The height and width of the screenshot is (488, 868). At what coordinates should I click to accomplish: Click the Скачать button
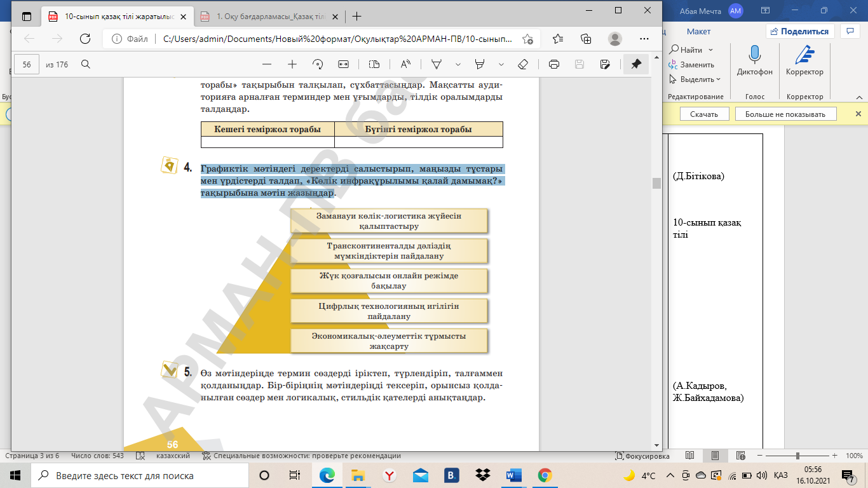pos(703,114)
